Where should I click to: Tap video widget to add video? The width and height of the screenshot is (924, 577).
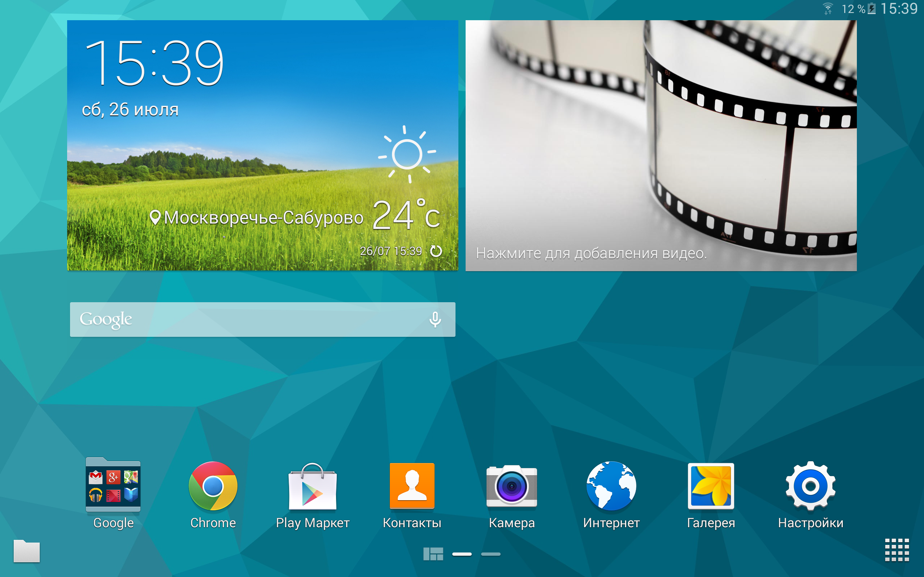[661, 145]
